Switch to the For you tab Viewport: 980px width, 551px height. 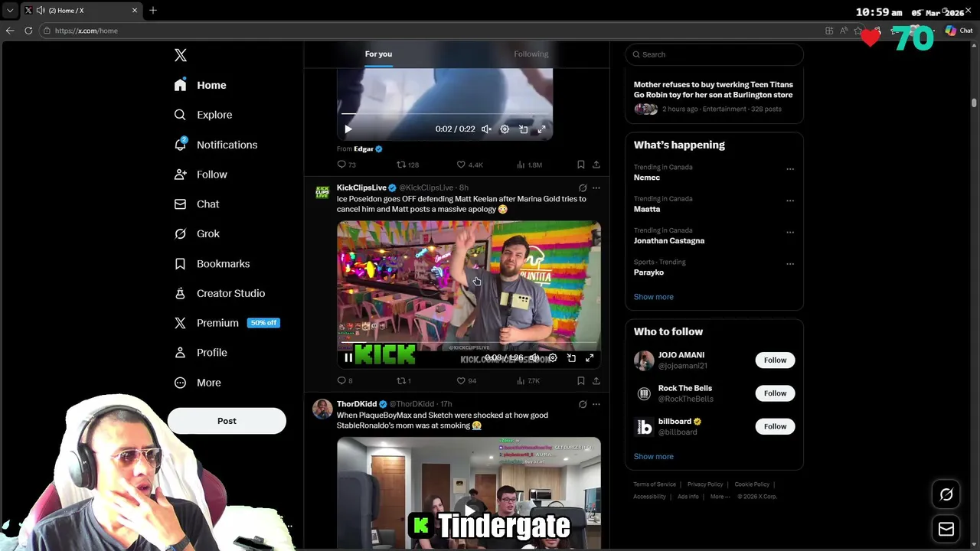tap(378, 54)
